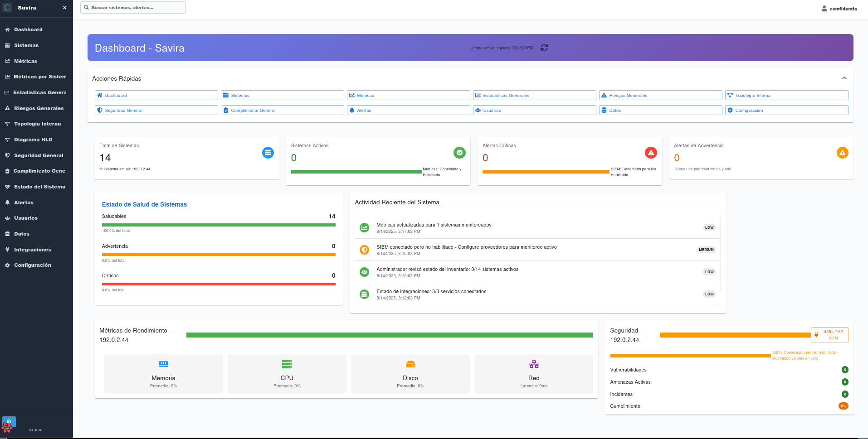Click the refresh icon in the dashboard header

click(x=544, y=48)
